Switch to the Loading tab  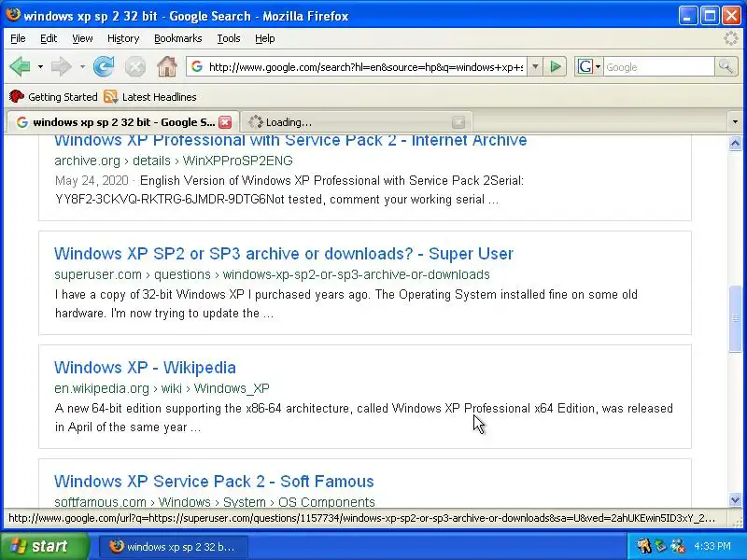356,122
